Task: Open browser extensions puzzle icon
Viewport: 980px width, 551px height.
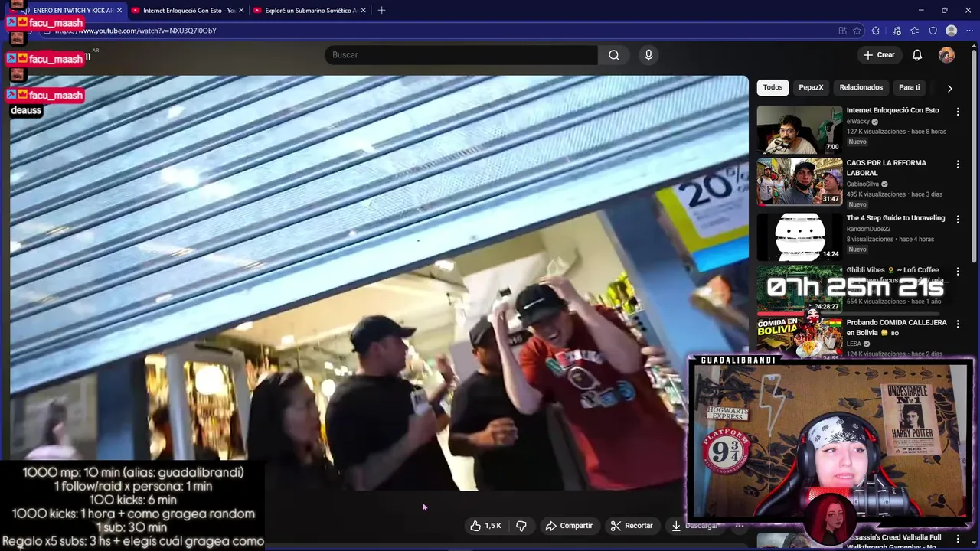Action: [876, 31]
